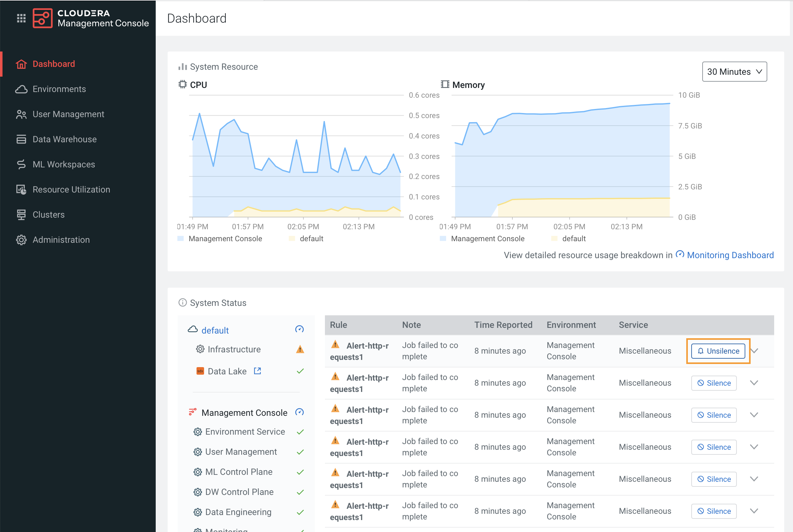Viewport: 793px width, 532px height.
Task: Open the app grid launcher icon
Action: pos(21,18)
